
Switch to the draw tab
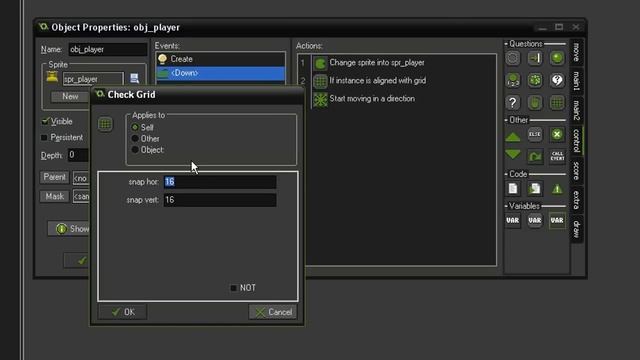point(576,229)
